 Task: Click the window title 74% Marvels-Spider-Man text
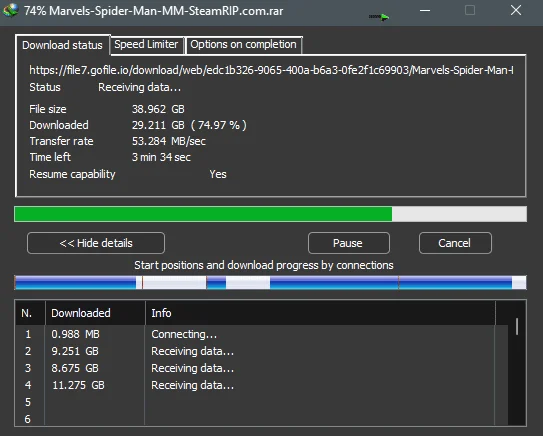point(153,11)
